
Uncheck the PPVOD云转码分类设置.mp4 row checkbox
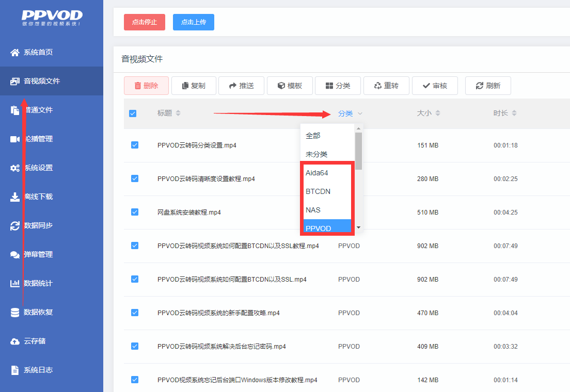click(x=135, y=145)
